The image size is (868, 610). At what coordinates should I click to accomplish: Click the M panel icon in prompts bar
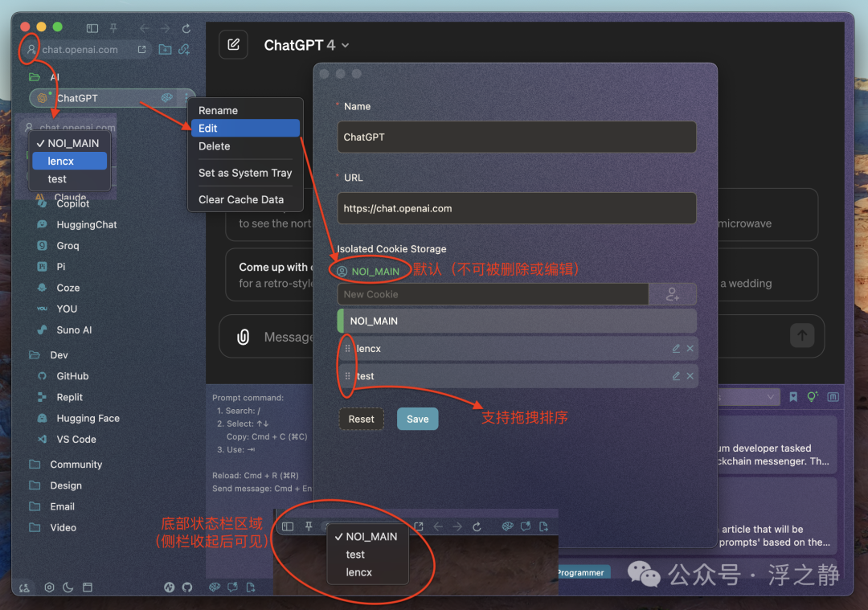(x=833, y=397)
